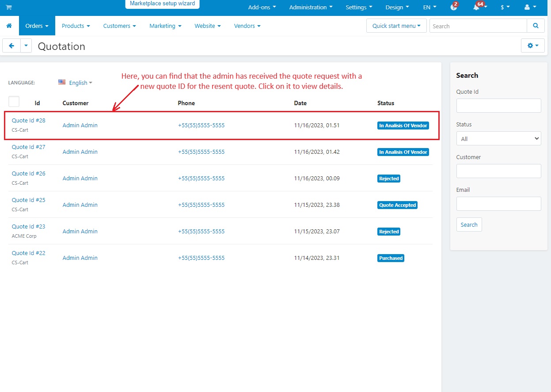Open the icon with badge 2
Image resolution: width=551 pixels, height=392 pixels.
click(x=454, y=7)
